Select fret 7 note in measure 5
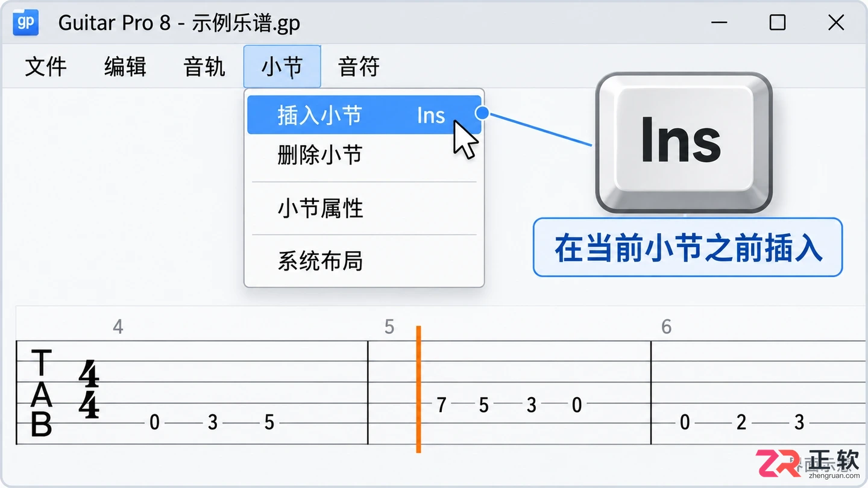The image size is (868, 488). click(441, 405)
